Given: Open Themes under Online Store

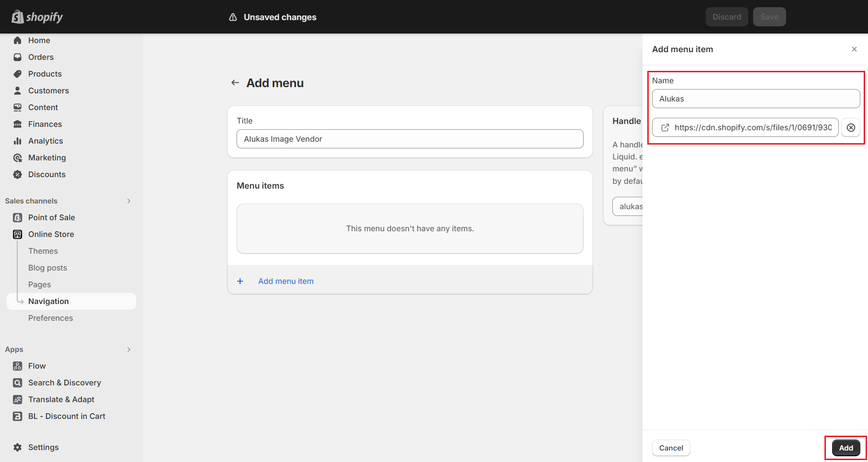Looking at the screenshot, I should pyautogui.click(x=43, y=251).
